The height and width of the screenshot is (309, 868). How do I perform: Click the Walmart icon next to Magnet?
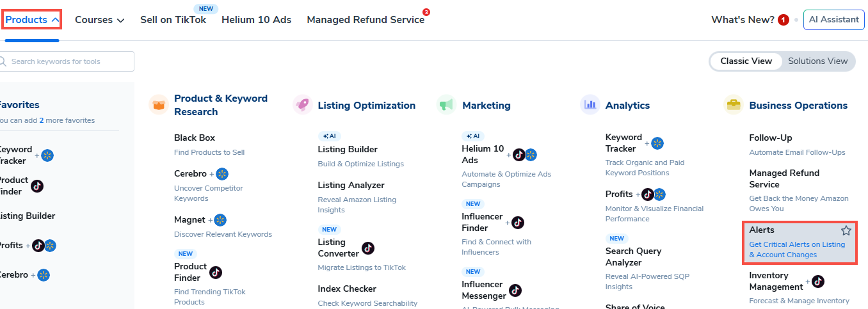(x=220, y=220)
